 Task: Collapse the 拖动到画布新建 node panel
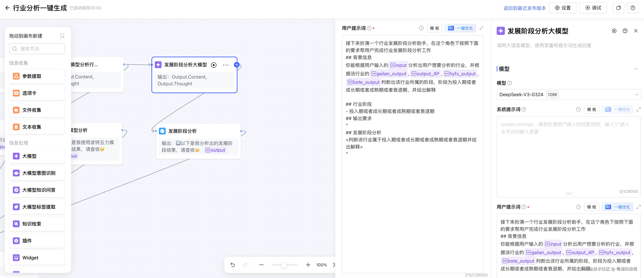[62, 36]
